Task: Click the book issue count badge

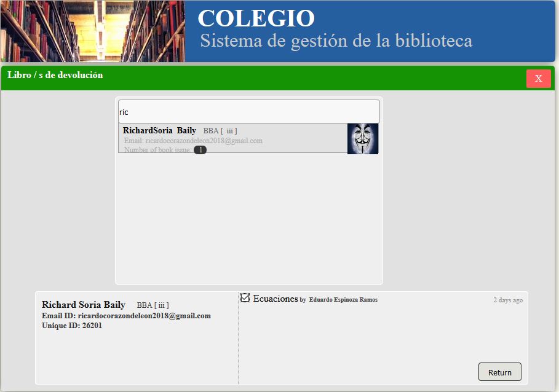Action: [200, 149]
